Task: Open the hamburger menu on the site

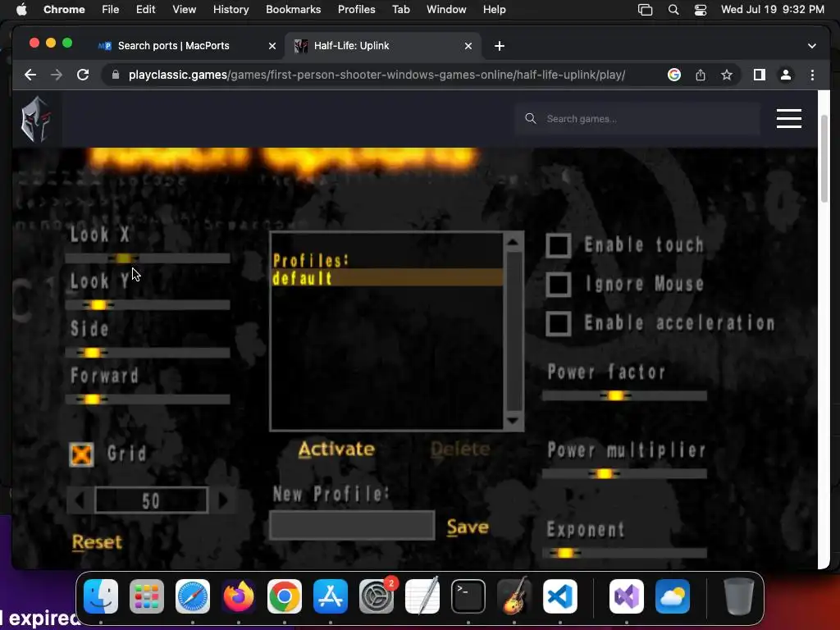Action: 788,118
